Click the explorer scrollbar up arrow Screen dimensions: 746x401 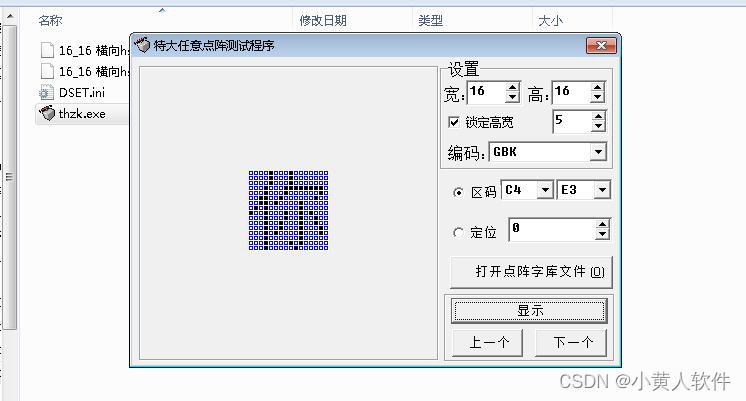pyautogui.click(x=10, y=17)
